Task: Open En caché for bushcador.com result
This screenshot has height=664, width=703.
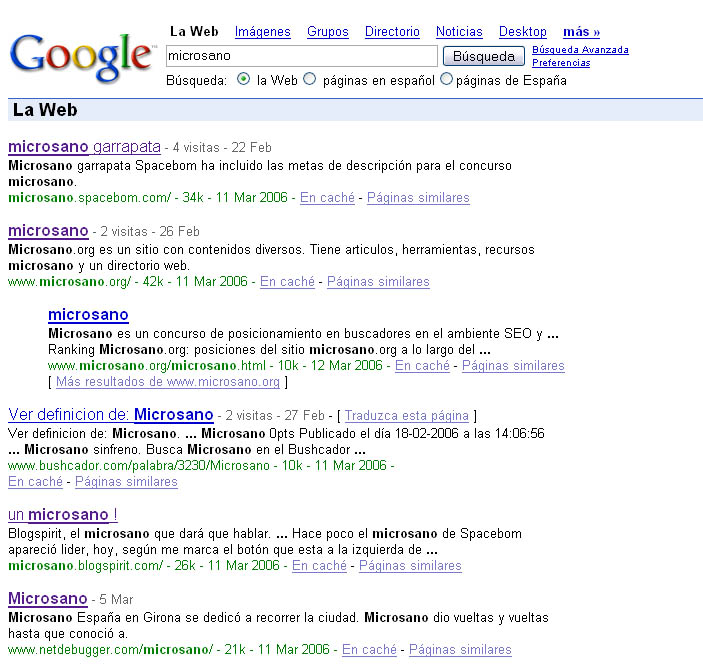Action: point(35,482)
